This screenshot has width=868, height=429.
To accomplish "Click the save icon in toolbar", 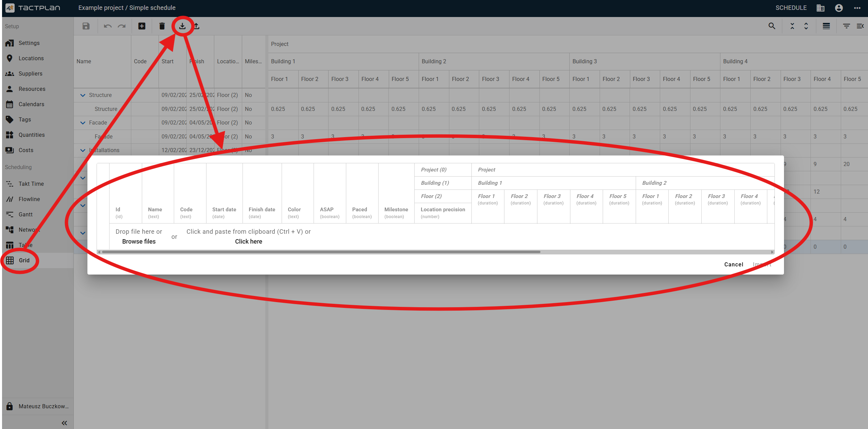I will [86, 26].
